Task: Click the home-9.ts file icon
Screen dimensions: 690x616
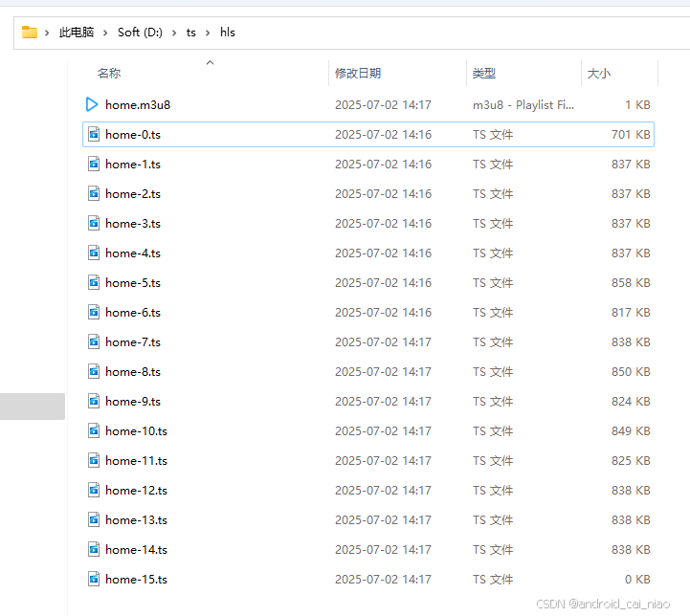Action: click(x=94, y=402)
